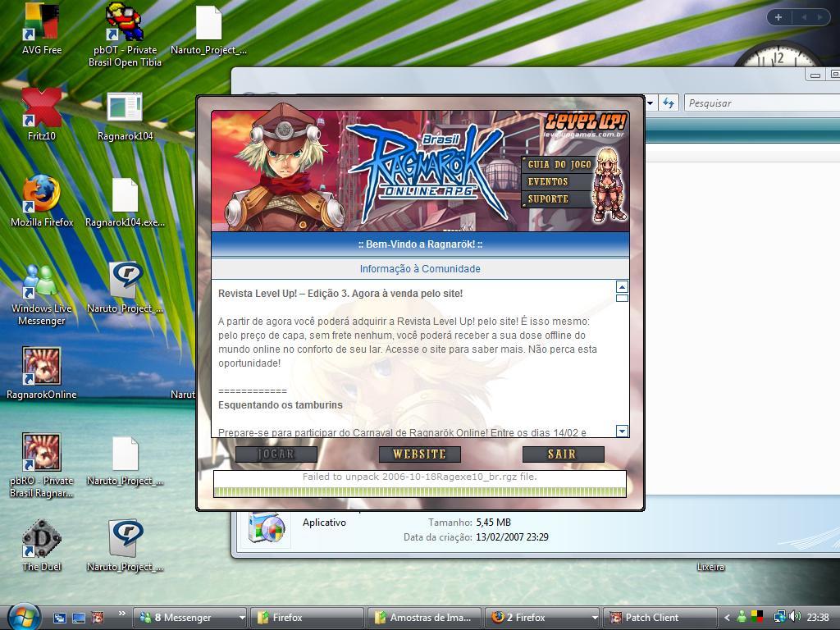Viewport: 840px width, 630px height.
Task: Click the 5,45 MB size value
Action: pyautogui.click(x=493, y=523)
